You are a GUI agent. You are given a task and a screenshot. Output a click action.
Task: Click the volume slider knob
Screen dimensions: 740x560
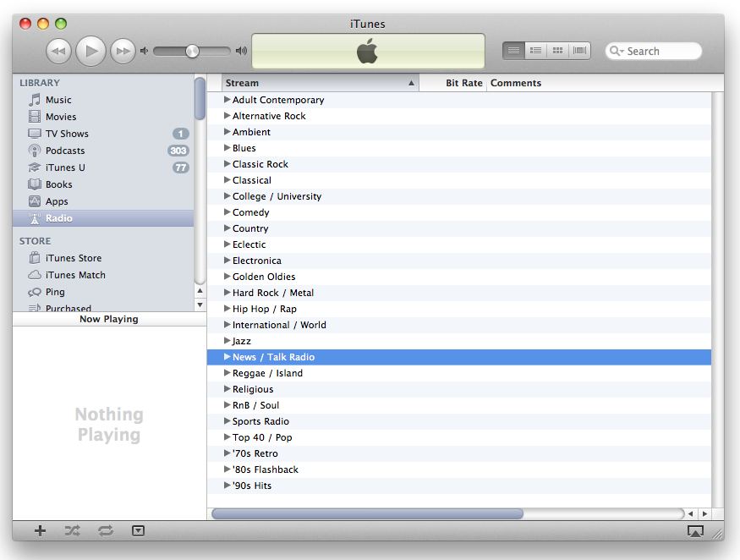(x=192, y=51)
